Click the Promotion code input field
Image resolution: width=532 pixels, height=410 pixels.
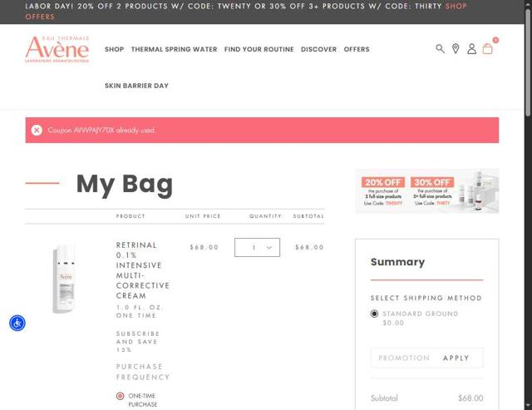point(404,358)
